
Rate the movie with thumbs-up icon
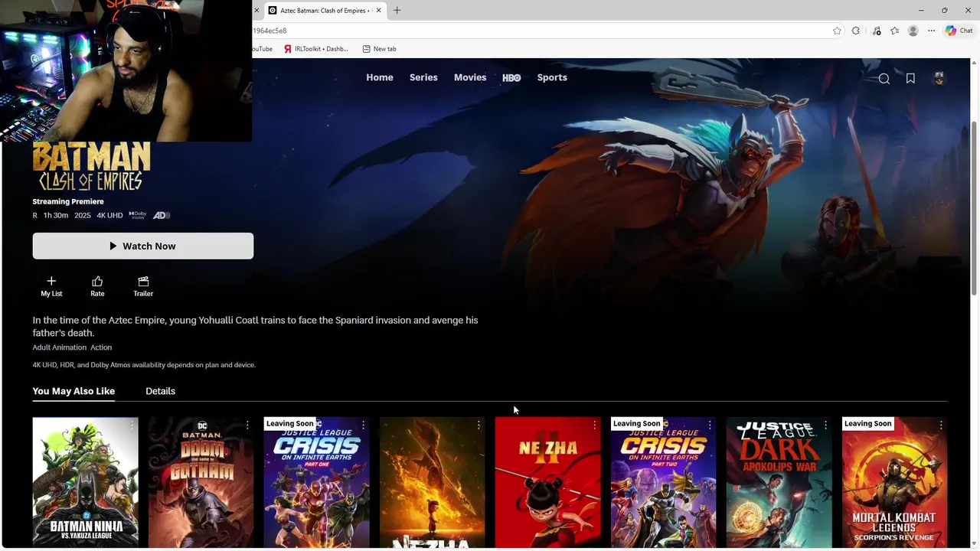[97, 286]
